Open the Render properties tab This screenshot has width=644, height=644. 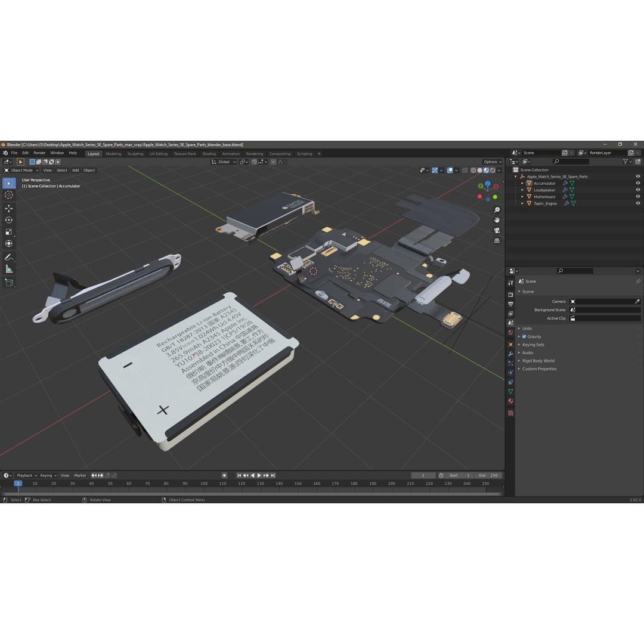510,295
